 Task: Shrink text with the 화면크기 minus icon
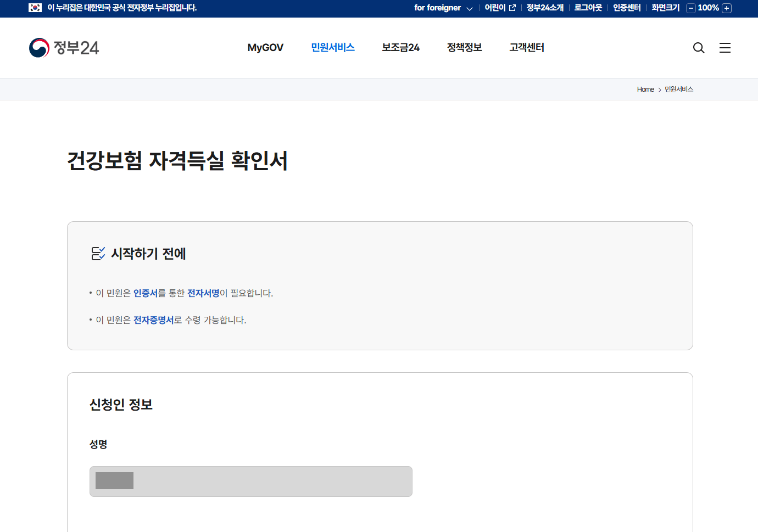click(690, 8)
